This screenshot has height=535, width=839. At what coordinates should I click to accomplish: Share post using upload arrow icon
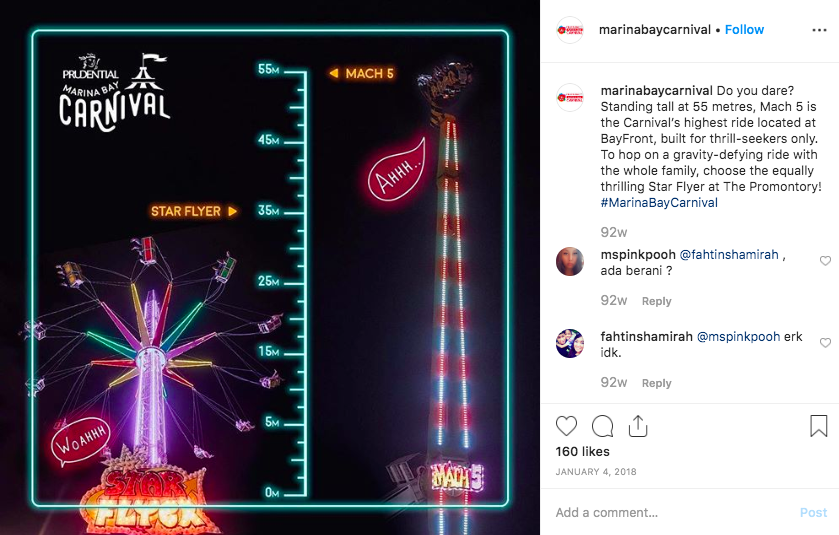(638, 426)
